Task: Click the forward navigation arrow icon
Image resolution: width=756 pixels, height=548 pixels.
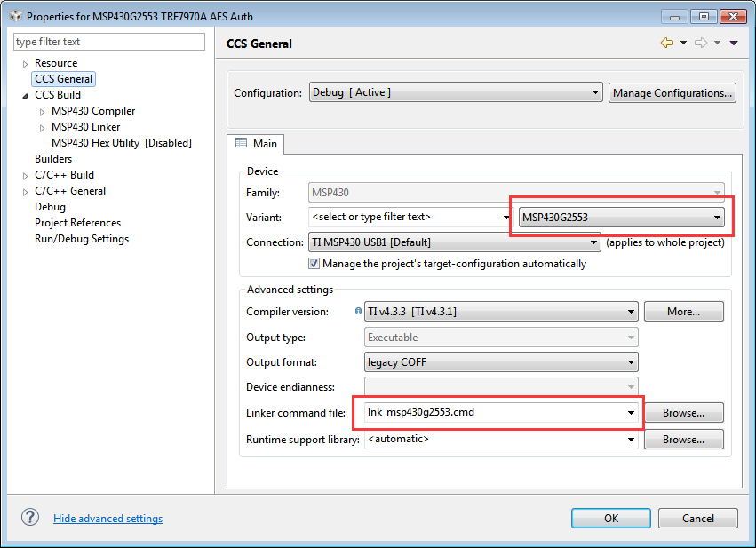Action: [701, 43]
